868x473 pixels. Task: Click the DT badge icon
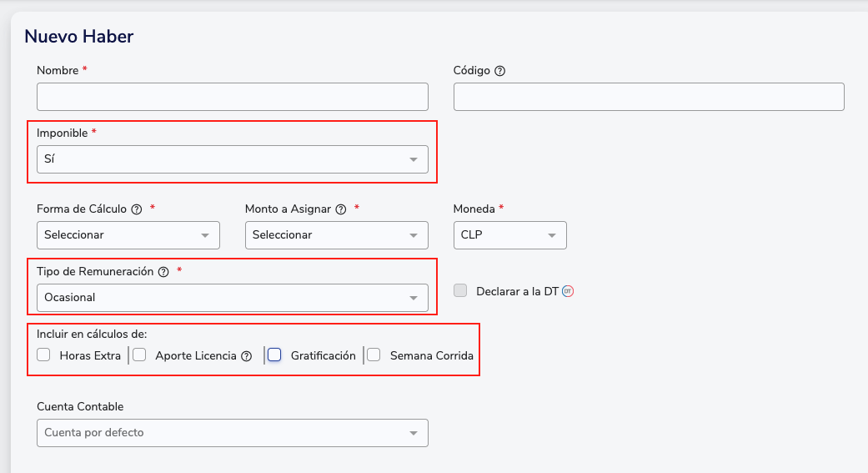tap(568, 291)
